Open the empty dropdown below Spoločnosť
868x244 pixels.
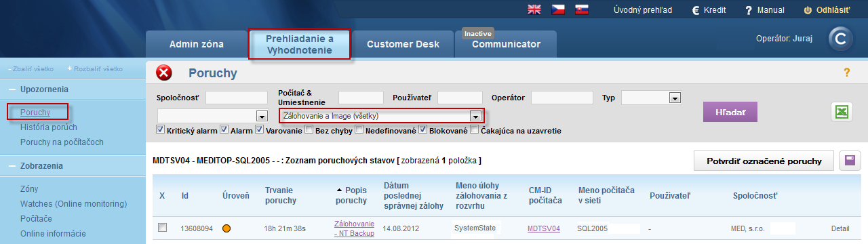(x=212, y=115)
